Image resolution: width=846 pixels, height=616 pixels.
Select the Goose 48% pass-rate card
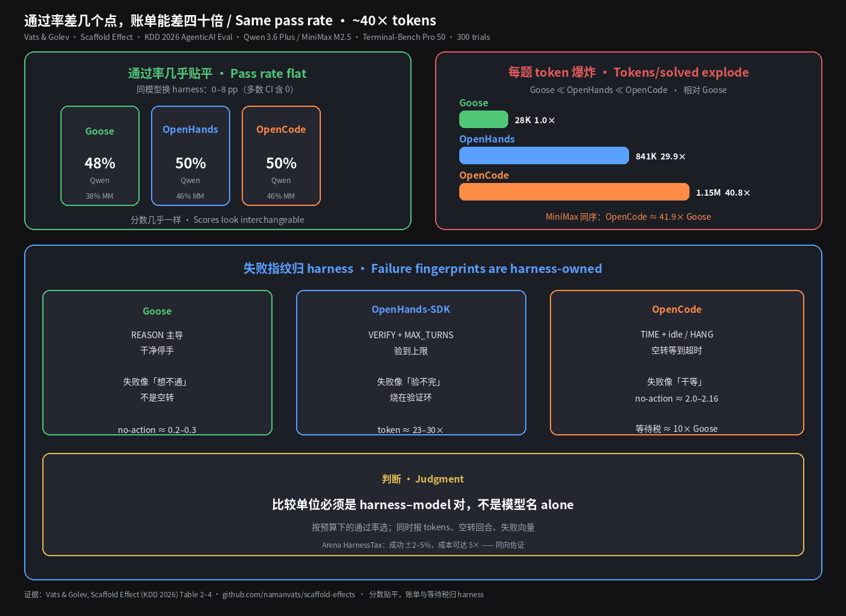[100, 156]
